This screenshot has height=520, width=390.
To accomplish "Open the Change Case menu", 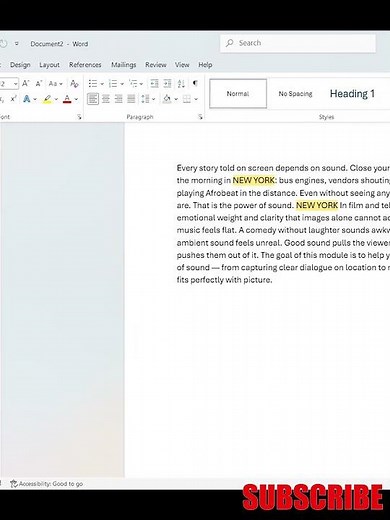I will (x=55, y=83).
